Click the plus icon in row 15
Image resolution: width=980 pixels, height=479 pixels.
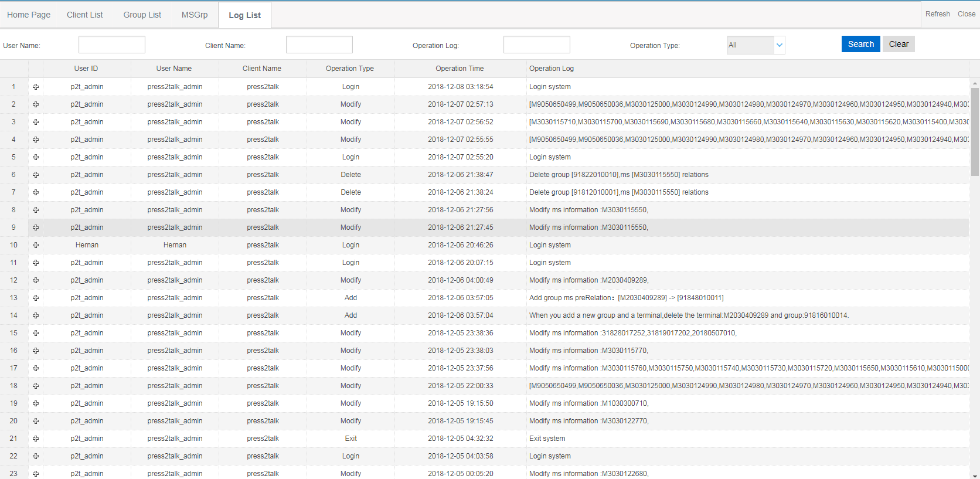(36, 333)
